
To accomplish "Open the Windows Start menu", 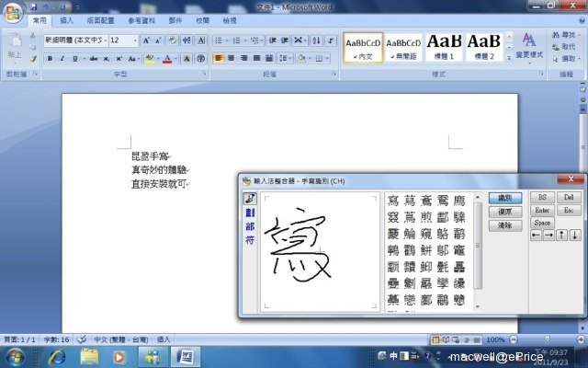I will pyautogui.click(x=15, y=357).
